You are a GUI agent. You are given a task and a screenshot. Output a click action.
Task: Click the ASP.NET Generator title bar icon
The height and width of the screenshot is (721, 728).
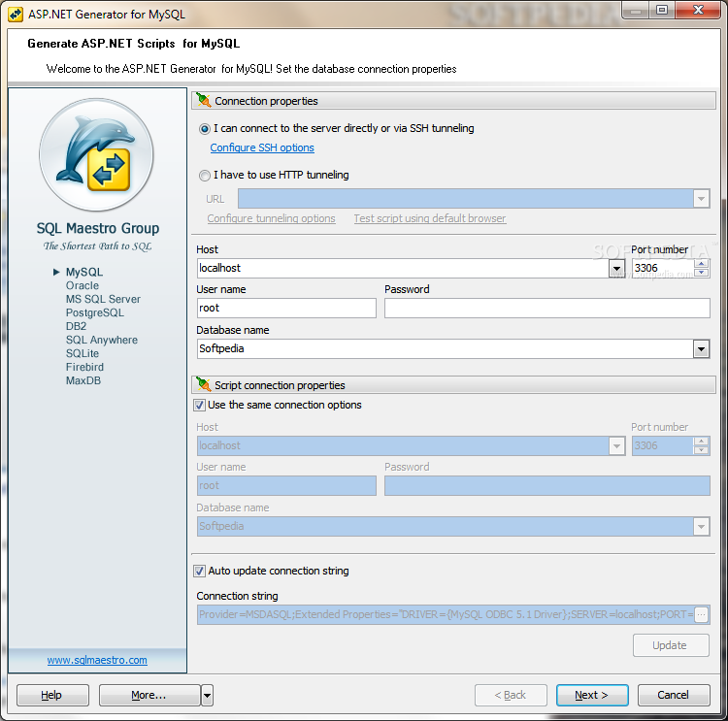[x=16, y=15]
